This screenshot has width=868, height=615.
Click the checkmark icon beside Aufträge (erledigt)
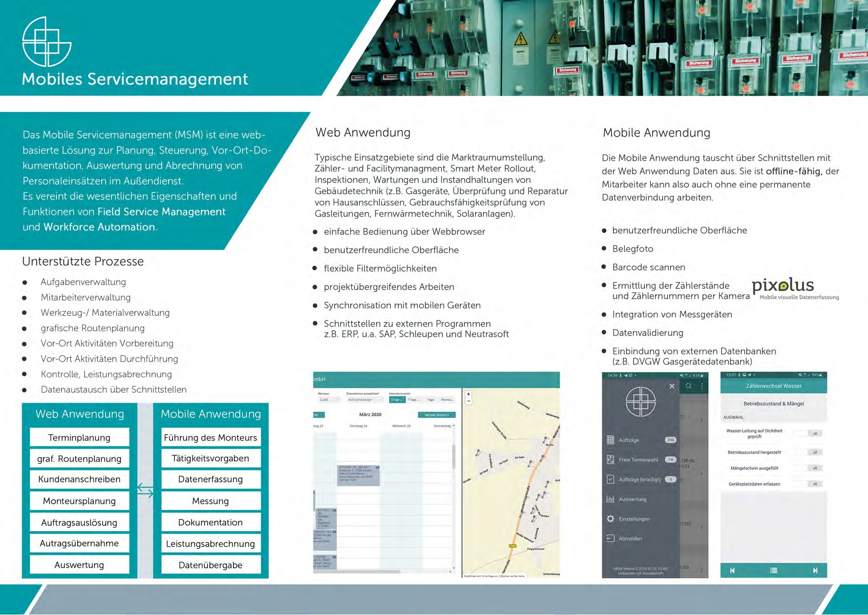[610, 479]
